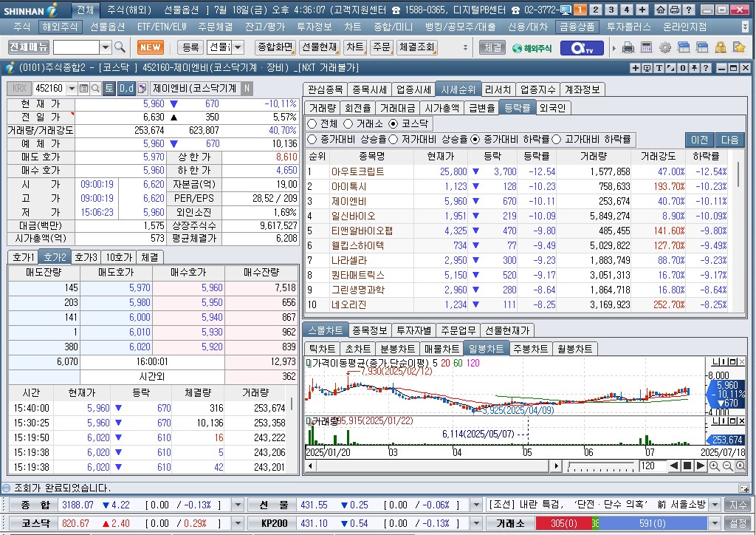Click the 토 icon beside stock code
This screenshot has height=535, width=756.
109,88
